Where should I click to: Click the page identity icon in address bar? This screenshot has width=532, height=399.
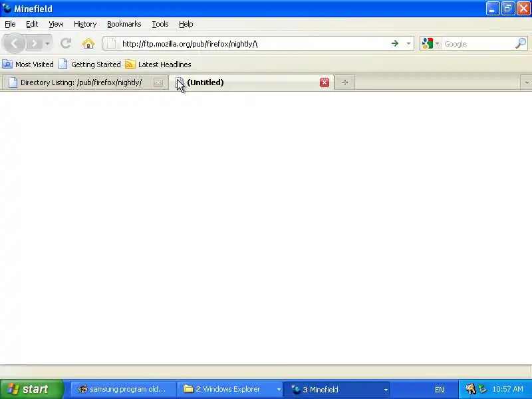[111, 43]
